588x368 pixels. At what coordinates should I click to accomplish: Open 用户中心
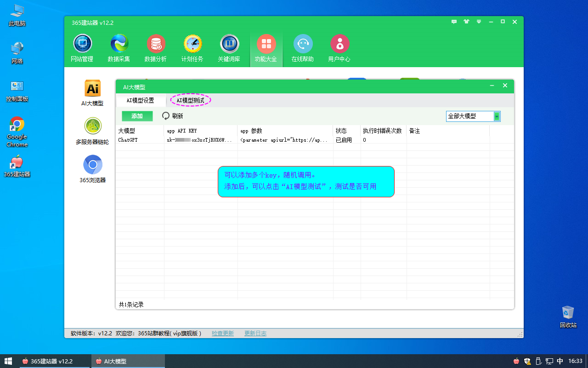[339, 48]
